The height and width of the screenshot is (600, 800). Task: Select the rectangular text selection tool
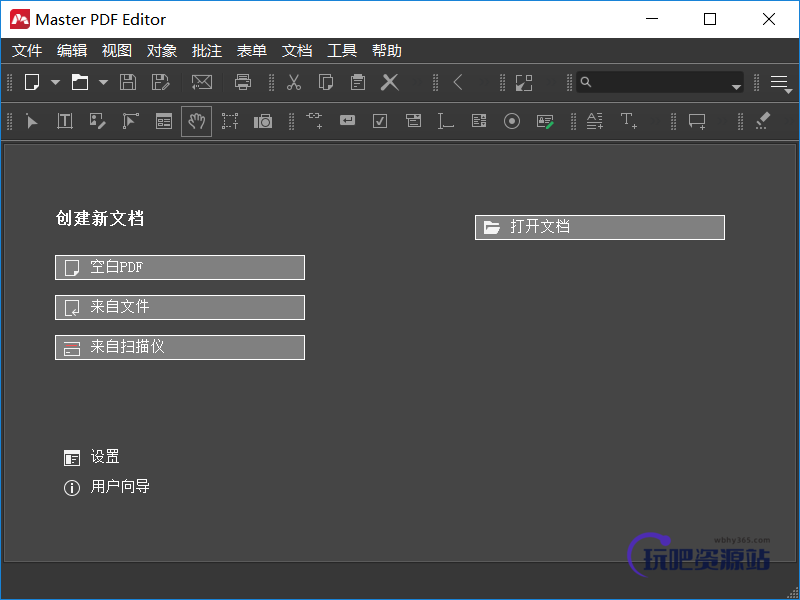[x=230, y=121]
